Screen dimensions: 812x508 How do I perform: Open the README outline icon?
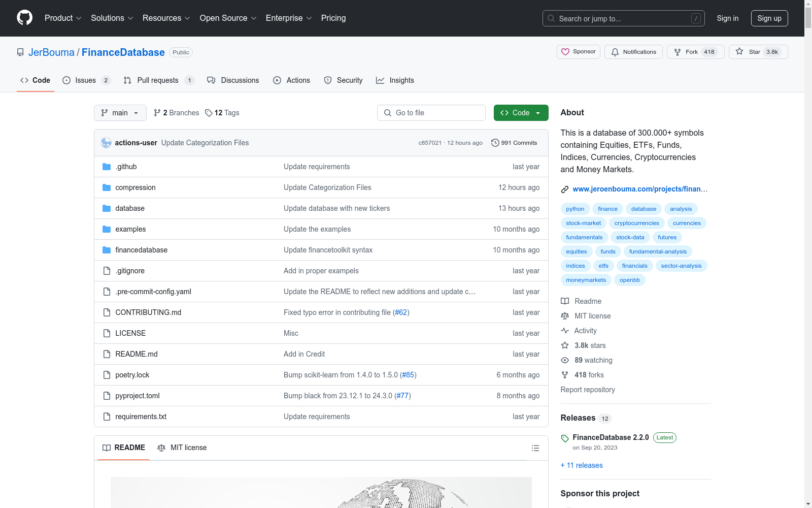535,448
